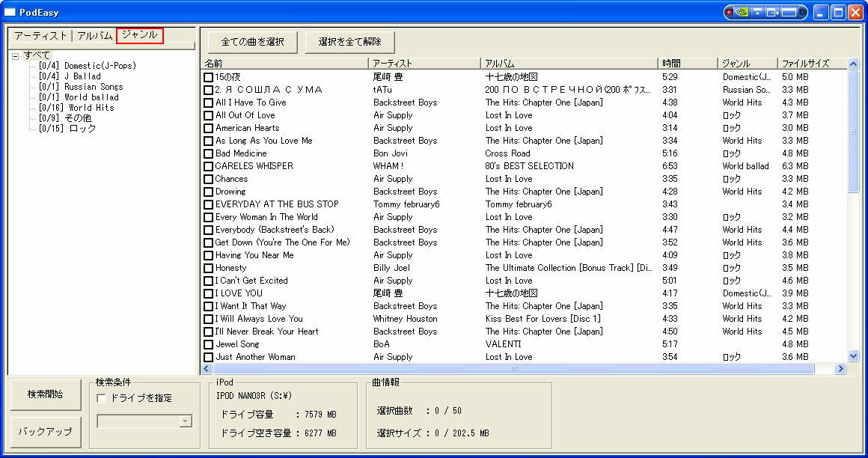868x458 pixels.
Task: Check the Just Another Woman checkbox
Action: click(208, 358)
